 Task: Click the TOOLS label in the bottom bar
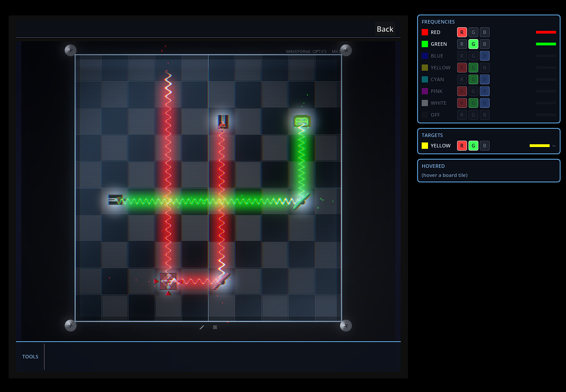pos(30,357)
